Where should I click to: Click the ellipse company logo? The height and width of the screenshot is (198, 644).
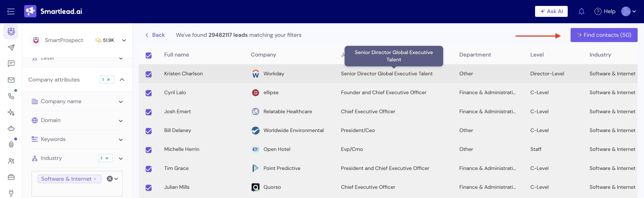coord(255,93)
